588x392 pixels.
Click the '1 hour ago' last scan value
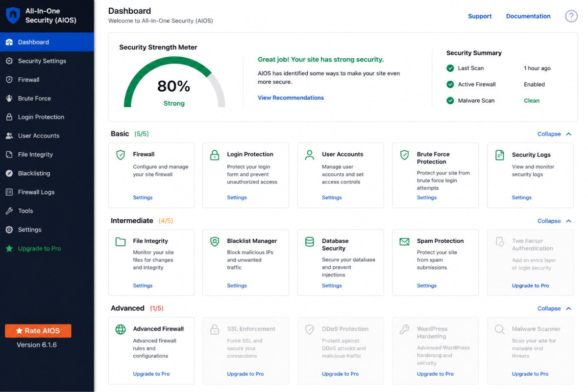click(537, 69)
